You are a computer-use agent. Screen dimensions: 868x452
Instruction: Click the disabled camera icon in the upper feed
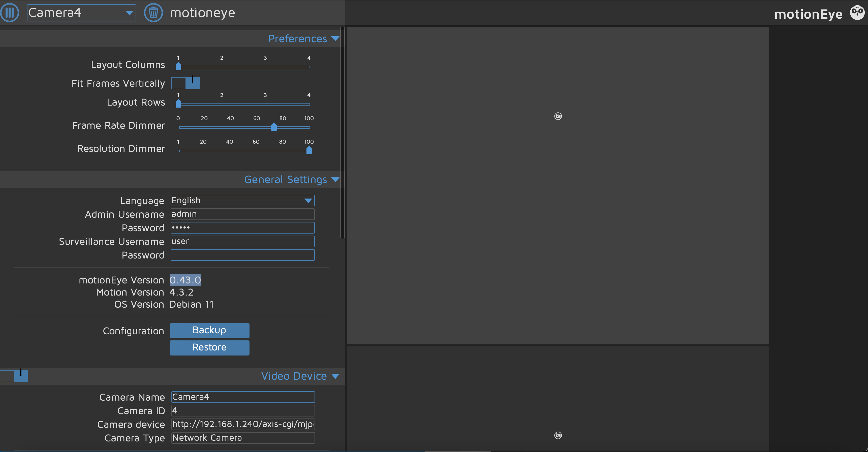[558, 116]
